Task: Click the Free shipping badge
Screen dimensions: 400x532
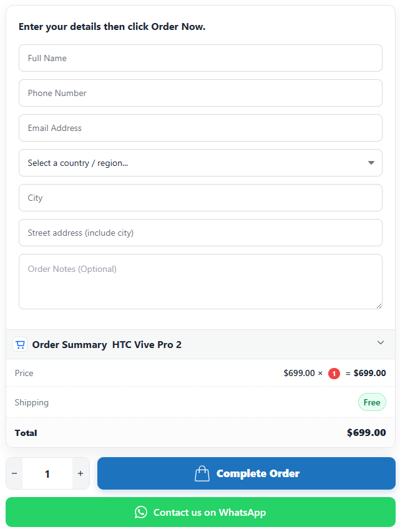Action: point(372,402)
